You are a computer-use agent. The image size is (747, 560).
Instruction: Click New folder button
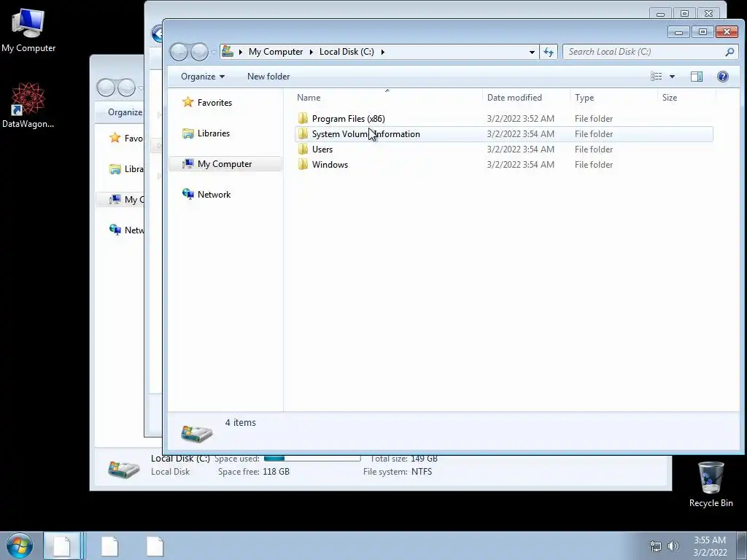(x=268, y=77)
